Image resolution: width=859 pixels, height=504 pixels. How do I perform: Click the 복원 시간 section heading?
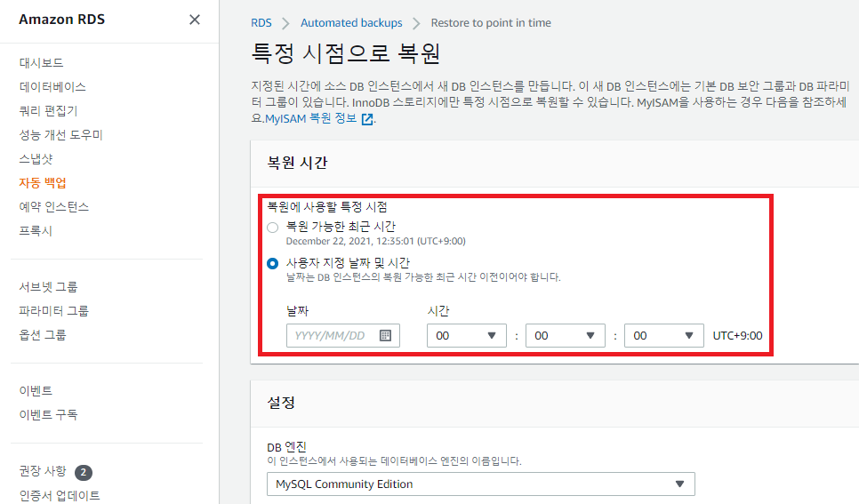(297, 163)
